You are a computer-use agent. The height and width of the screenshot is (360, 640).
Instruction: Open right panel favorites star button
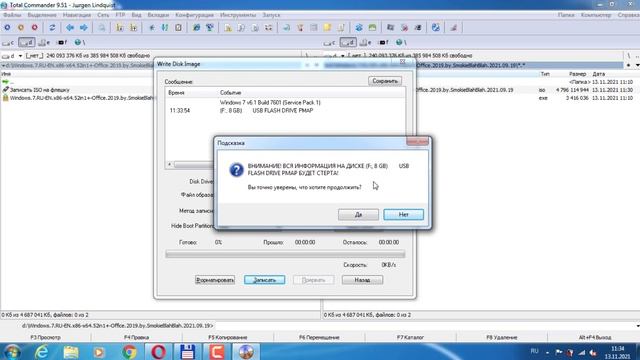point(629,65)
